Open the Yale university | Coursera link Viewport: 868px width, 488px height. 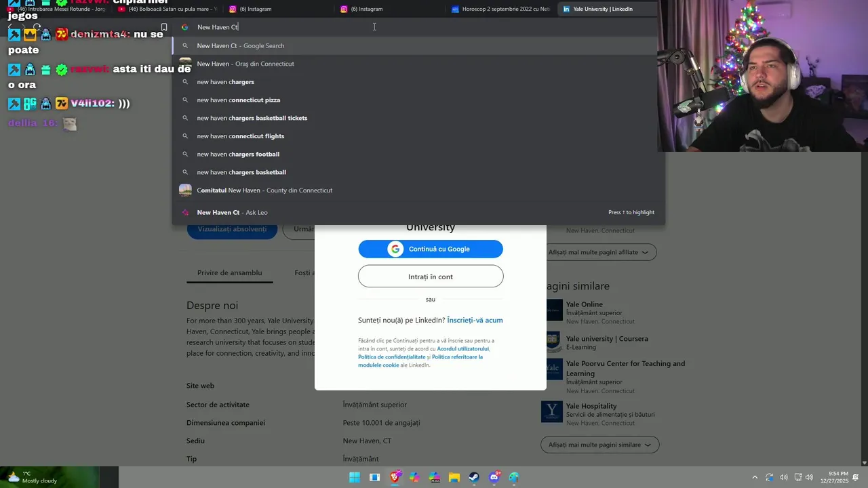(x=607, y=338)
